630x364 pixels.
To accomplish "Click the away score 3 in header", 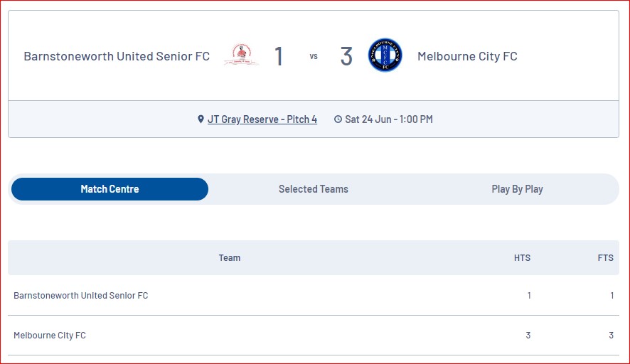I will [x=346, y=56].
